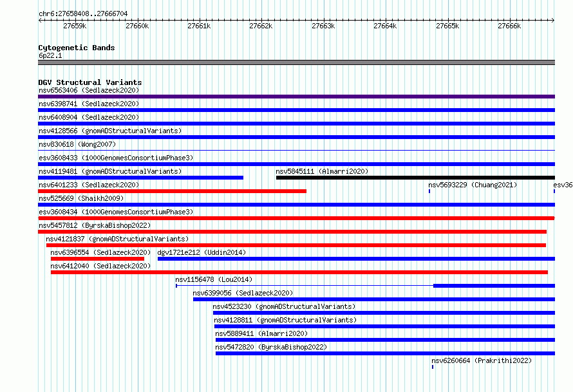Click nsv5472820 (ByrskaBishop2022) label
The height and width of the screenshot is (392, 573).
click(x=271, y=347)
